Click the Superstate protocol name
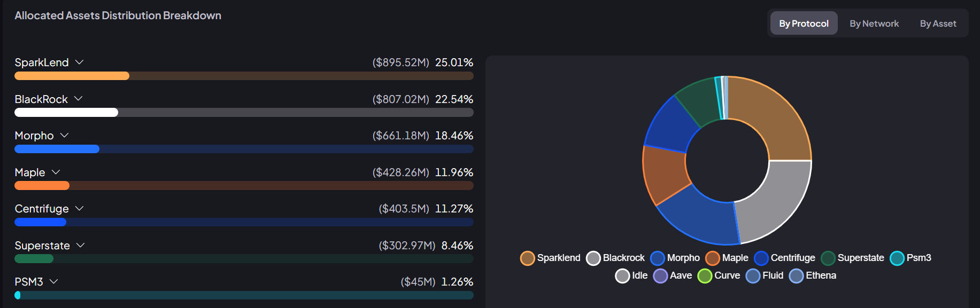The image size is (980, 308). 42,246
